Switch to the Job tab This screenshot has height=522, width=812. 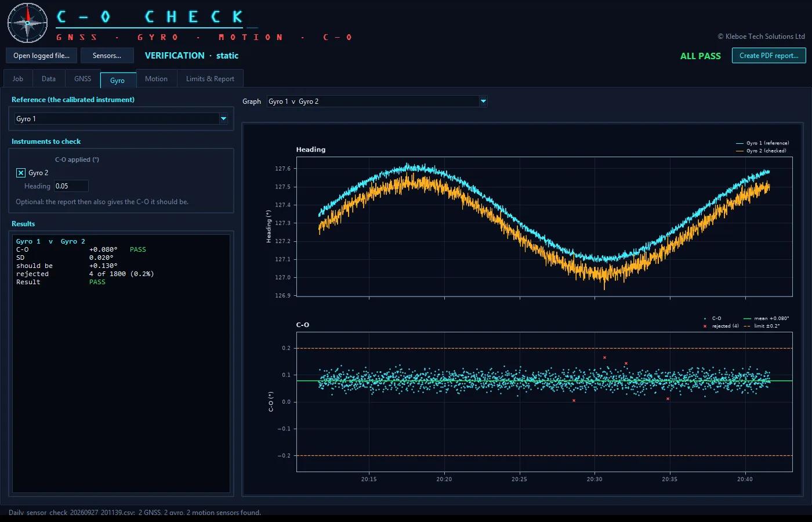pyautogui.click(x=18, y=79)
